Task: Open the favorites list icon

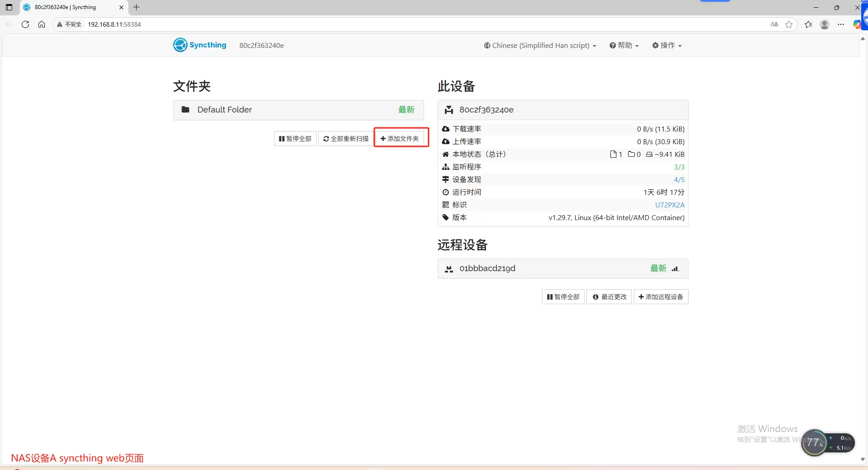Action: pyautogui.click(x=808, y=24)
